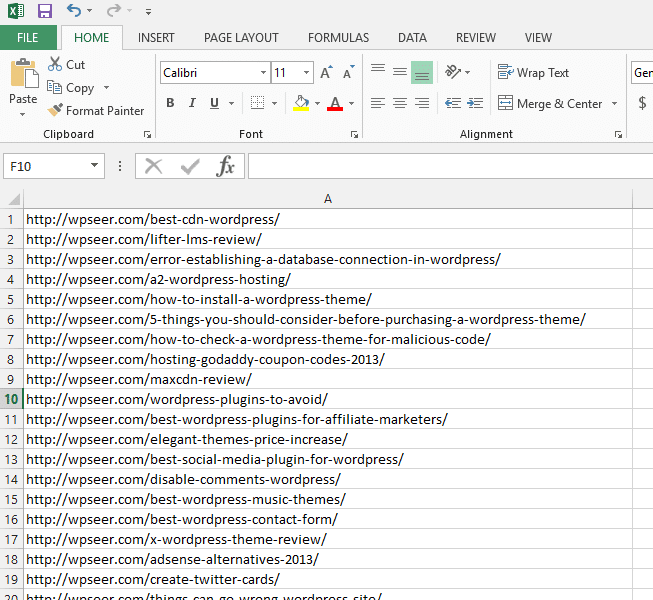653x600 pixels.
Task: Click the Paste clipboard icon
Action: pyautogui.click(x=24, y=73)
